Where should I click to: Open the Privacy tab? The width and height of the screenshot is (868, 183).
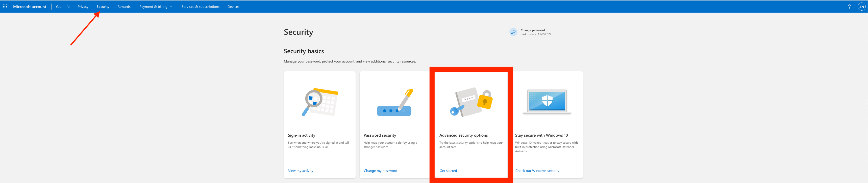click(83, 6)
